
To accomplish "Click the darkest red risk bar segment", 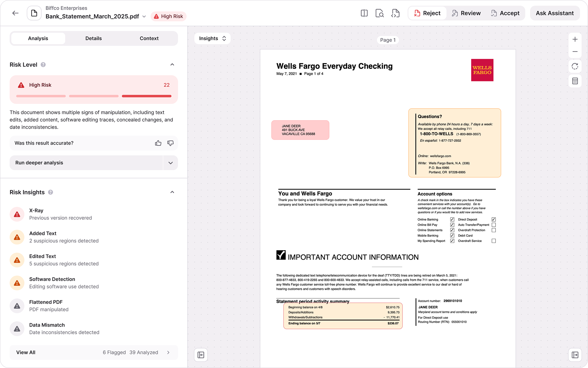I will (x=147, y=96).
